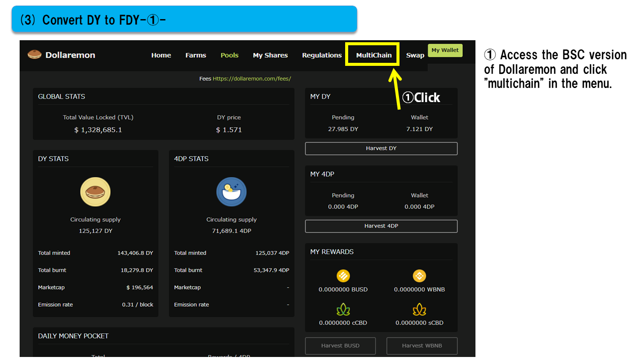This screenshot has width=644, height=362.
Task: Click the 18,279.8 DY total burnt value
Action: pos(137,270)
